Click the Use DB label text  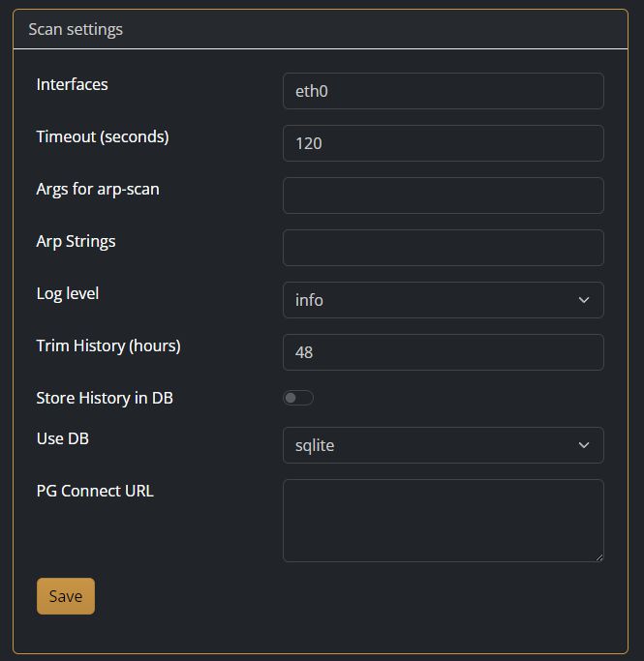point(63,438)
